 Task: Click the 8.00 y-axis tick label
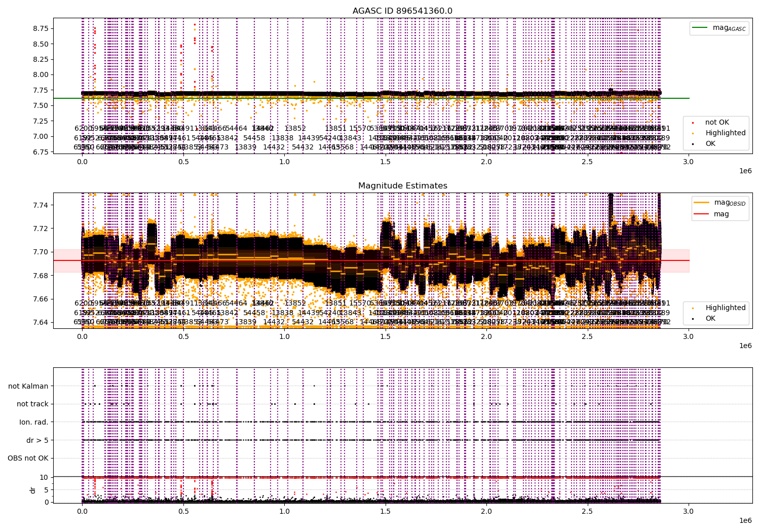point(41,74)
